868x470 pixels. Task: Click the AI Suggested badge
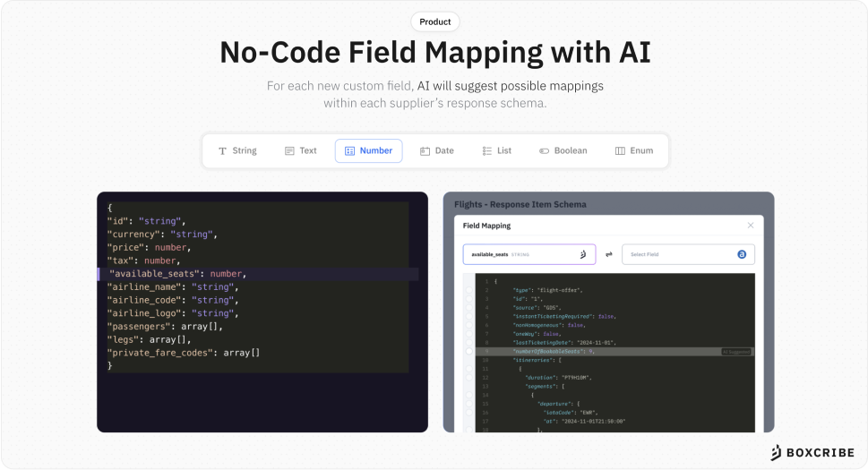[736, 352]
